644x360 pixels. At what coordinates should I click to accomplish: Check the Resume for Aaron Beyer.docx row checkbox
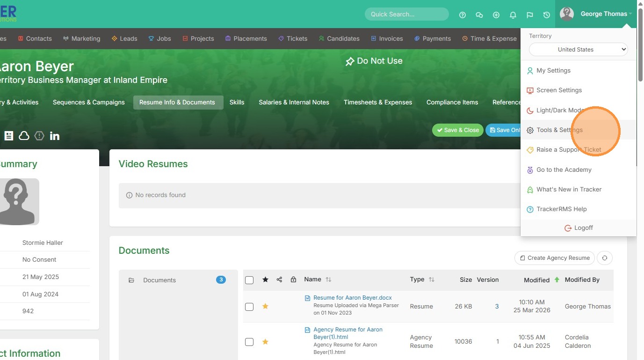coord(249,307)
